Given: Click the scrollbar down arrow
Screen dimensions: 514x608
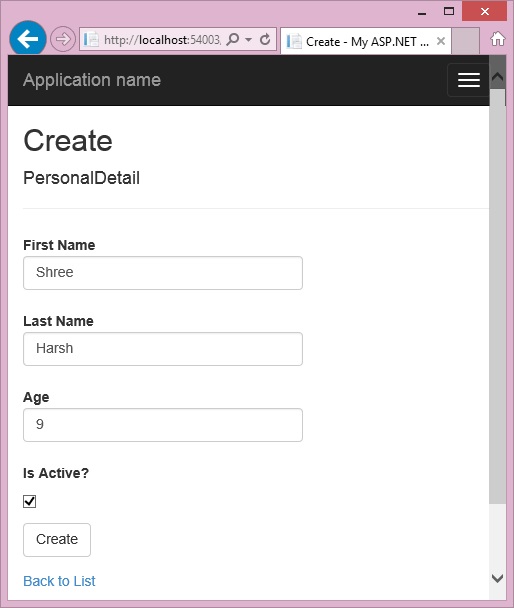Looking at the screenshot, I should point(497,578).
